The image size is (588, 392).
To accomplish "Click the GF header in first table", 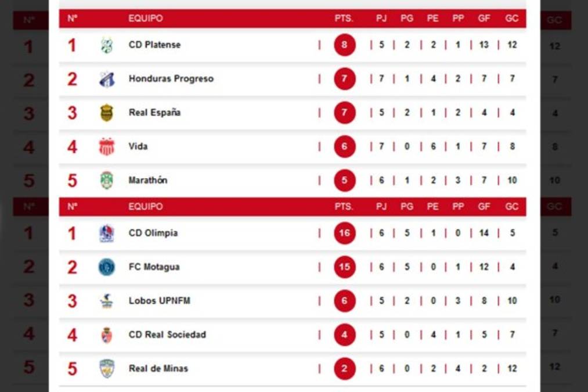I will 484,19.
